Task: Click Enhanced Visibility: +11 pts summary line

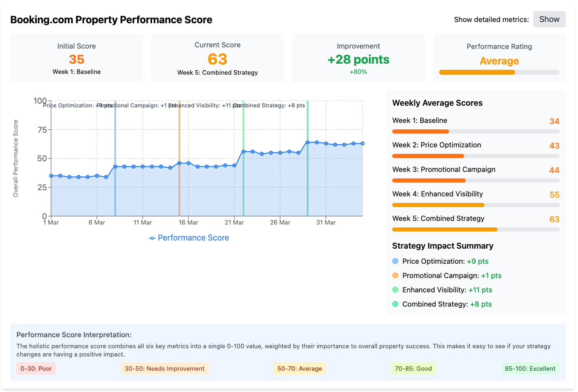Action: click(447, 290)
